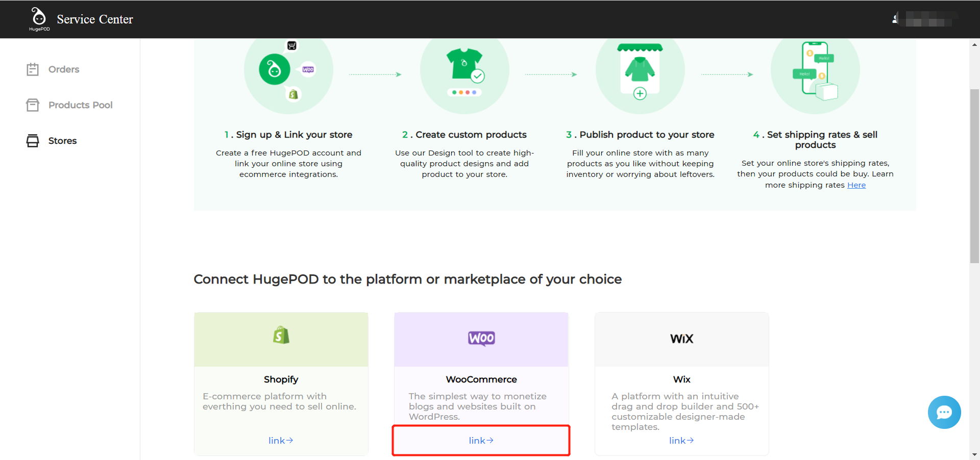980x460 pixels.
Task: Click the Shopify card title
Action: (281, 379)
